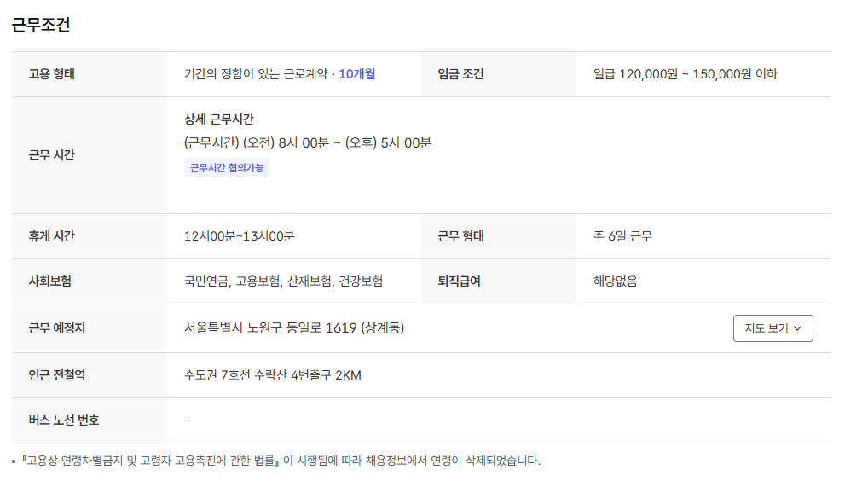Select the 휴게 시간 label cell
This screenshot has width=868, height=481.
(x=52, y=236)
